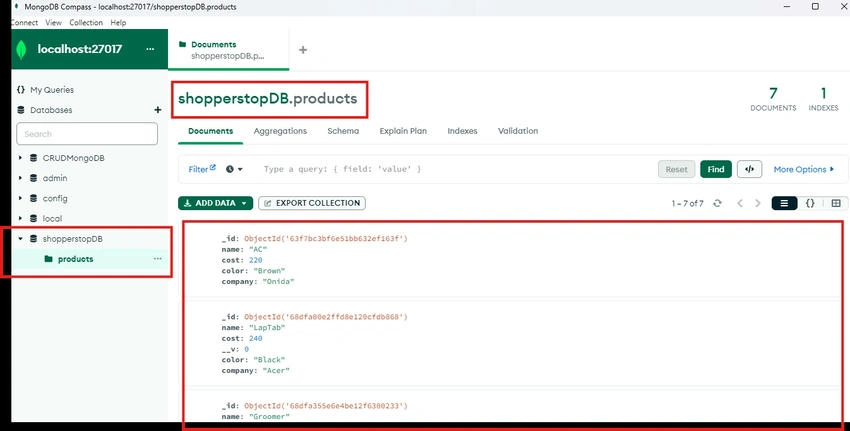Click the 1 INDEXES count
The width and height of the screenshot is (850, 431).
click(x=823, y=99)
